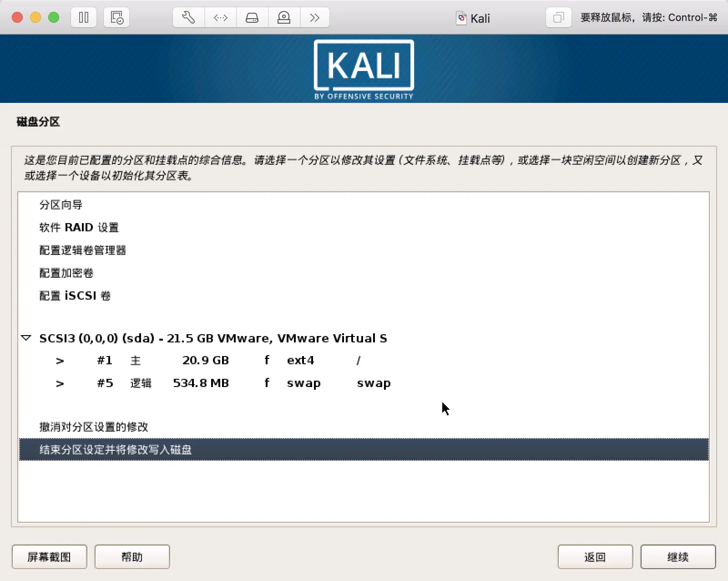Click arrow beside partition #1
728x581 pixels.
click(x=60, y=361)
